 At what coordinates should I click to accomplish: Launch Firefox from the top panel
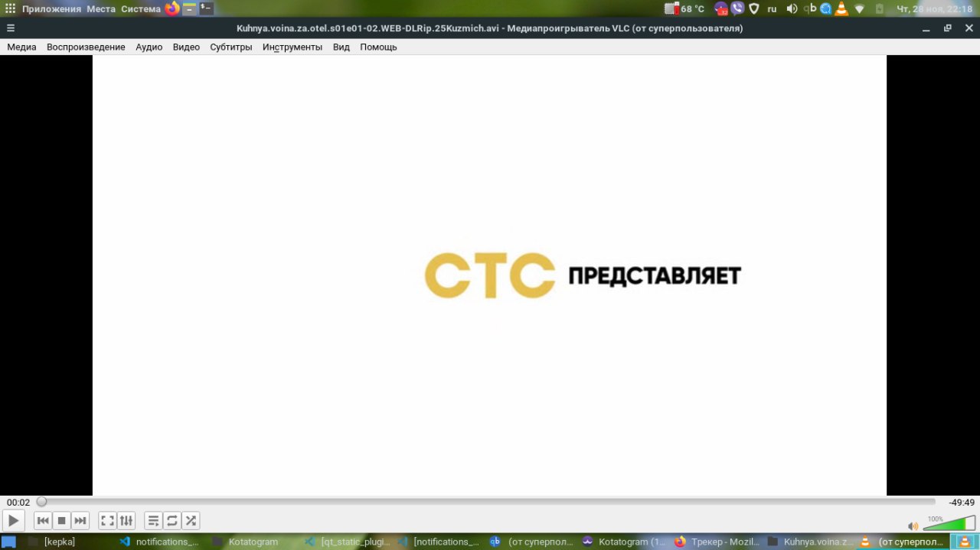[x=171, y=9]
